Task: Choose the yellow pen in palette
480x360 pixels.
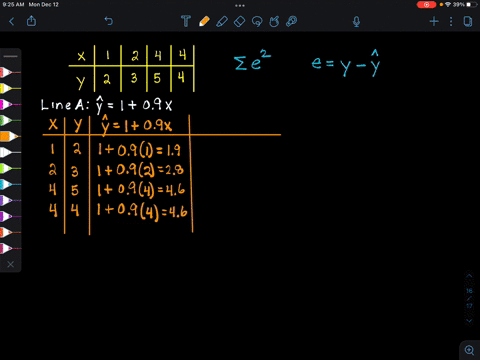Action: [x=10, y=88]
